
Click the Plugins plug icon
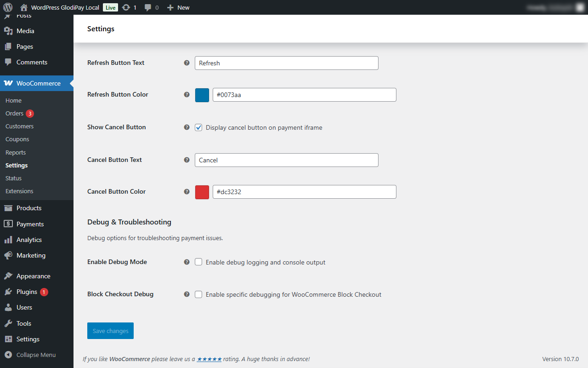[8, 292]
